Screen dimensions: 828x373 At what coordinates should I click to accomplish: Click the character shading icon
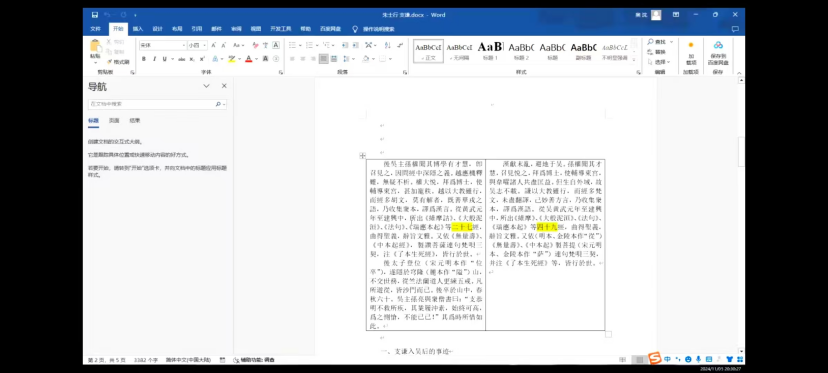tap(266, 59)
